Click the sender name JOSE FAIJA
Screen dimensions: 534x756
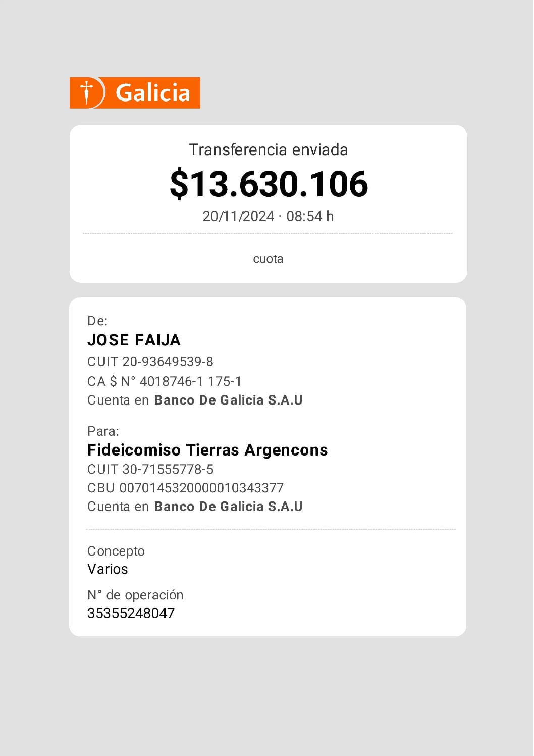coord(134,340)
